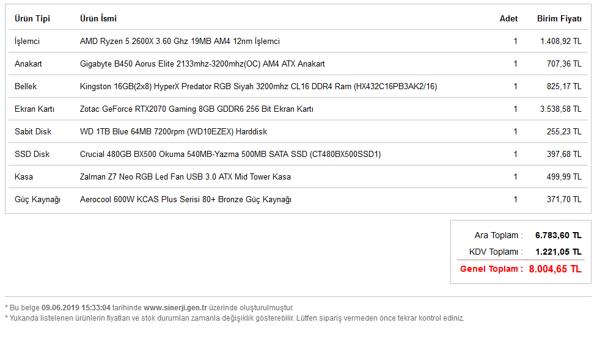Click the price 1.408,92 TL

point(561,41)
